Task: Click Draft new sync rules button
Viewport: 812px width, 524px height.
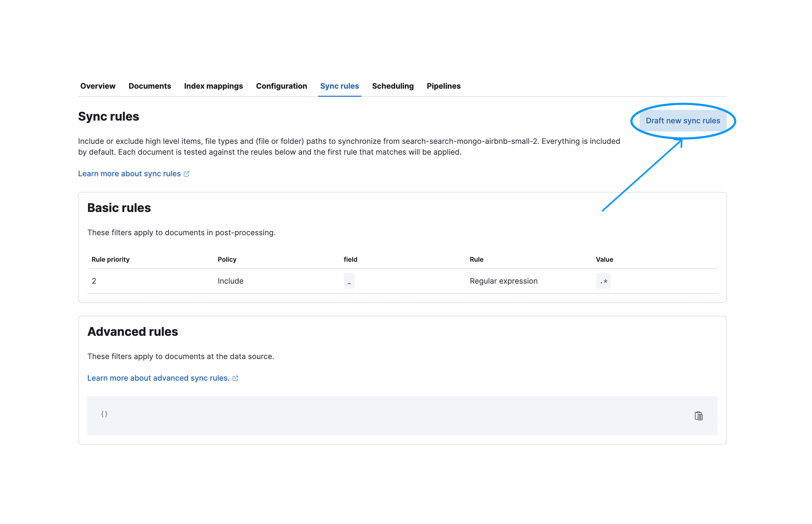Action: click(x=683, y=121)
